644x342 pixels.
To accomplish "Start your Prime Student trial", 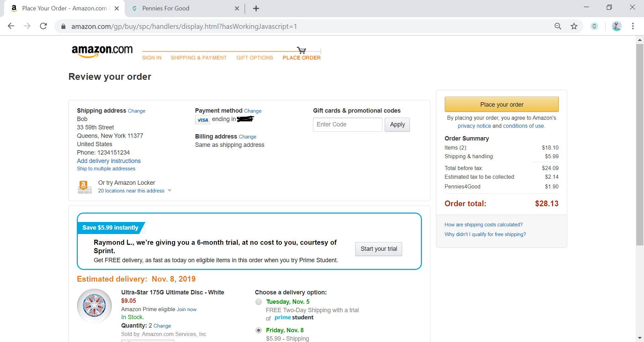I will (379, 249).
